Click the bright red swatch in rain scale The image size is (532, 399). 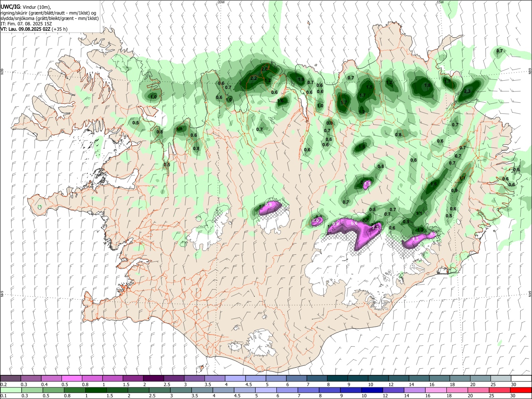click(521, 390)
